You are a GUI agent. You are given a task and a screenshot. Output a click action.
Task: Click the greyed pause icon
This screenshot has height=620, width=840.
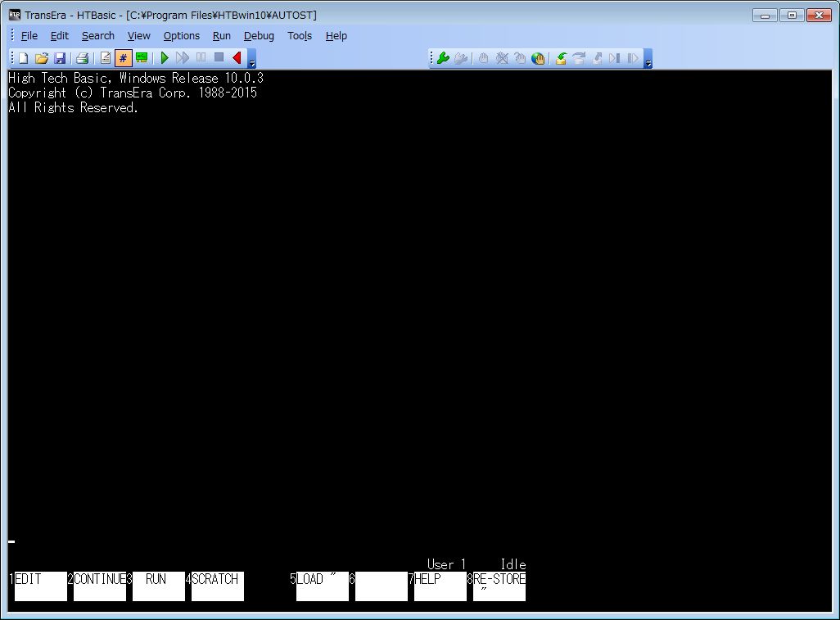point(201,57)
